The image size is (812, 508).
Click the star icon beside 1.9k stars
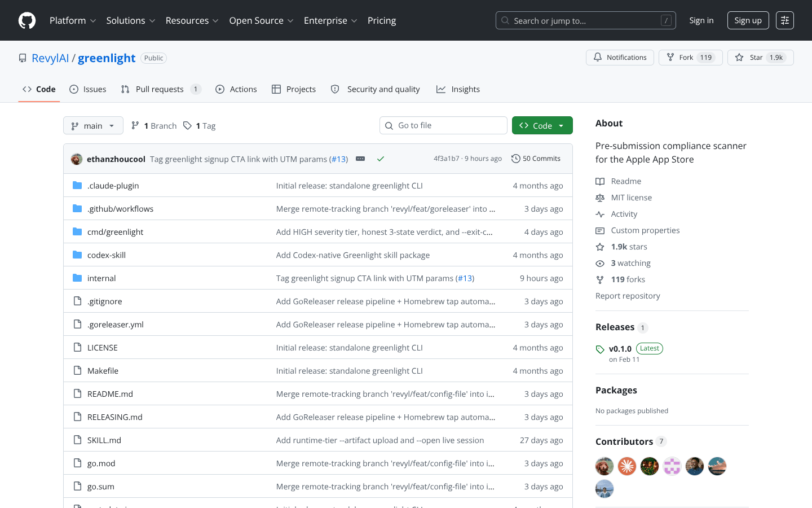pyautogui.click(x=600, y=247)
